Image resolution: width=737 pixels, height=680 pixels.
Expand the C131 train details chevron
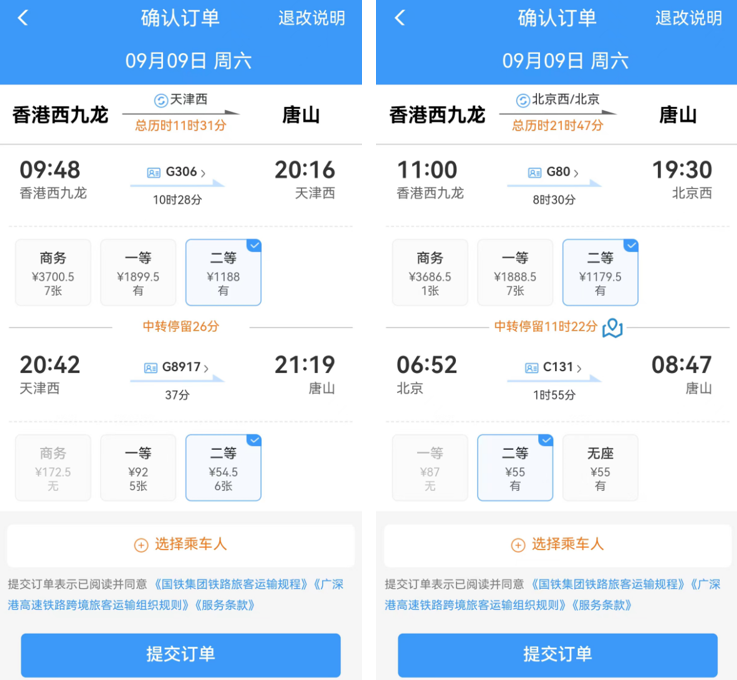click(579, 369)
